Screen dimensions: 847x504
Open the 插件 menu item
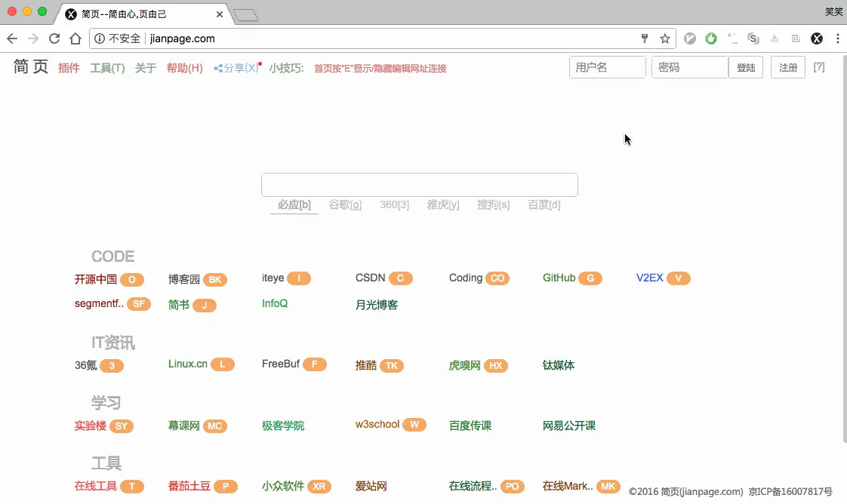[69, 68]
